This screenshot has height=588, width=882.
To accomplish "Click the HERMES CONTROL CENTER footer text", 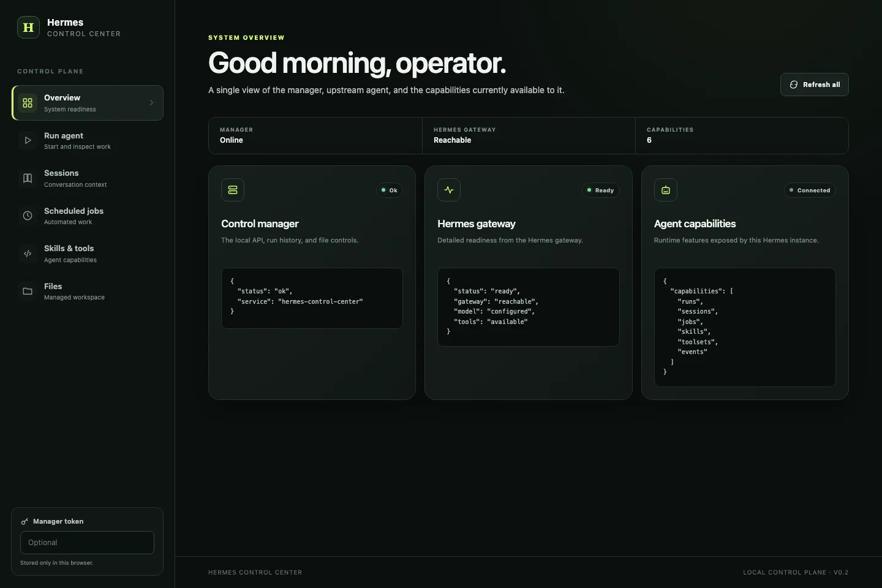I will [255, 572].
